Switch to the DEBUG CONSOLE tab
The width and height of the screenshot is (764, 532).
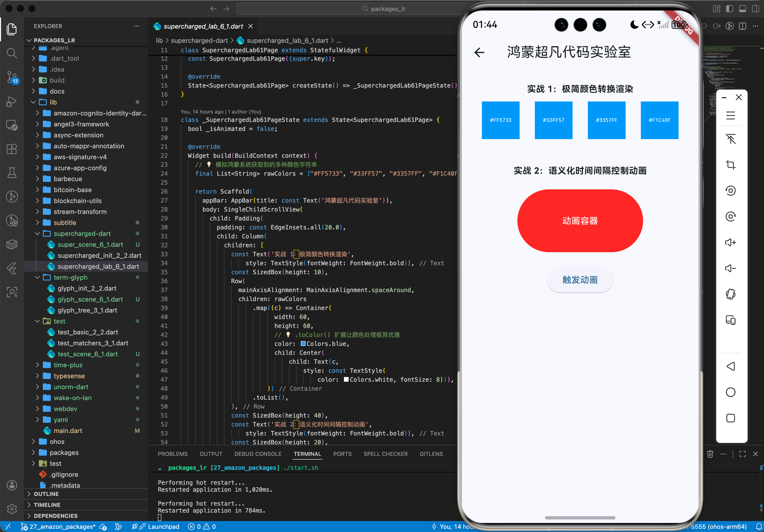[x=258, y=454]
